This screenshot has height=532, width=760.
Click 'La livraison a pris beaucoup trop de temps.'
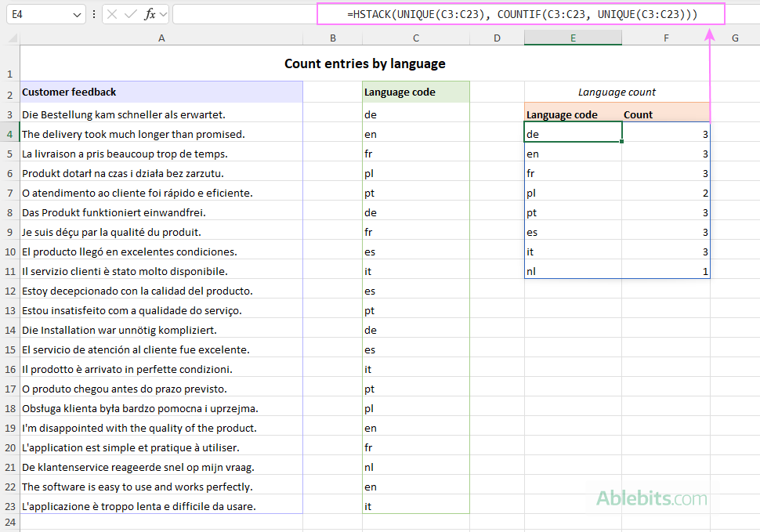(125, 154)
